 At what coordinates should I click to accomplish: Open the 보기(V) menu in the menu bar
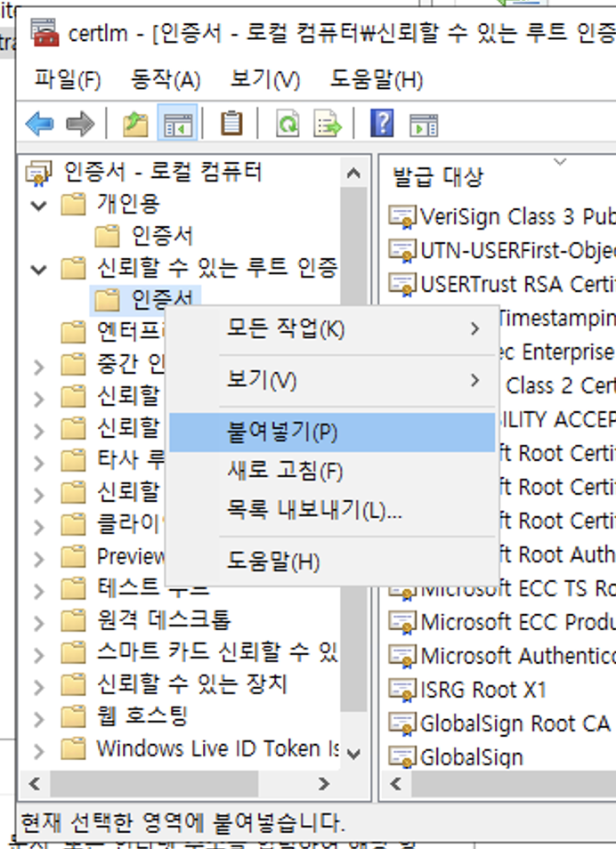pos(265,80)
